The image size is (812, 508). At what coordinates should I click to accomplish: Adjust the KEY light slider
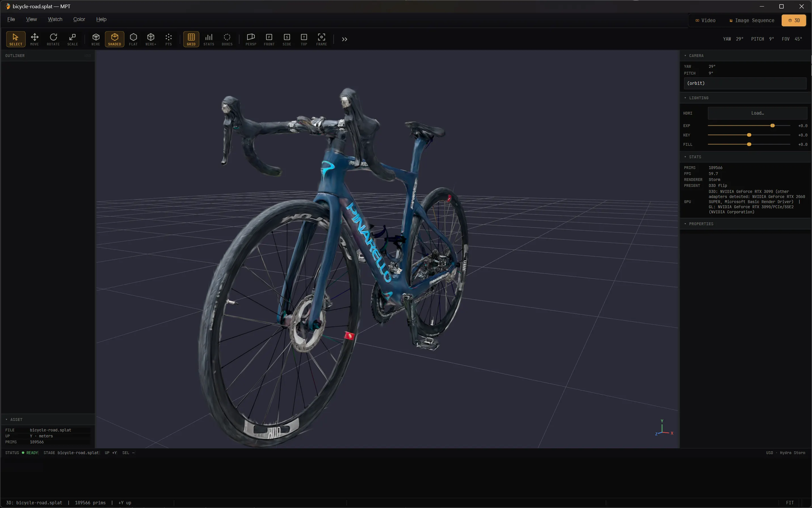pyautogui.click(x=749, y=135)
